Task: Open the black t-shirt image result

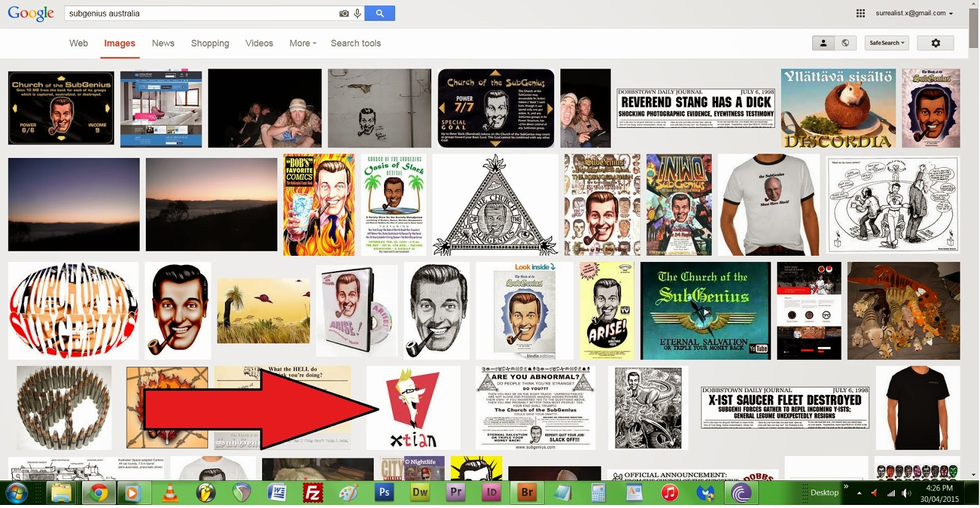Action: pos(918,408)
